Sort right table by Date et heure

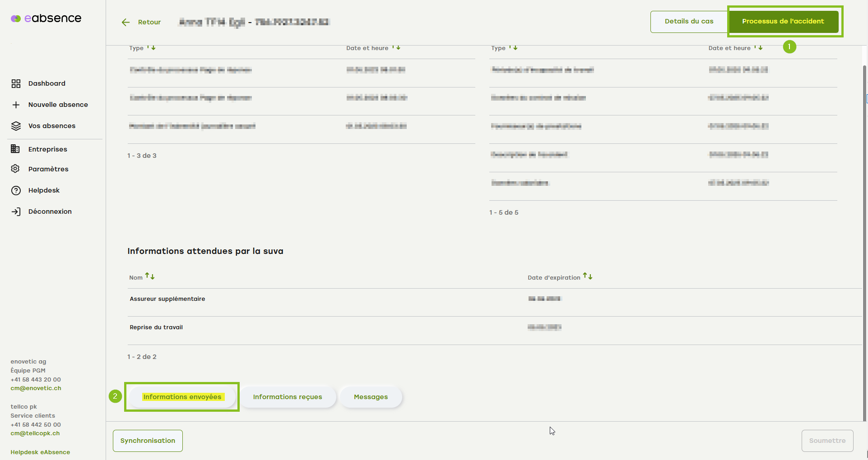pos(758,48)
